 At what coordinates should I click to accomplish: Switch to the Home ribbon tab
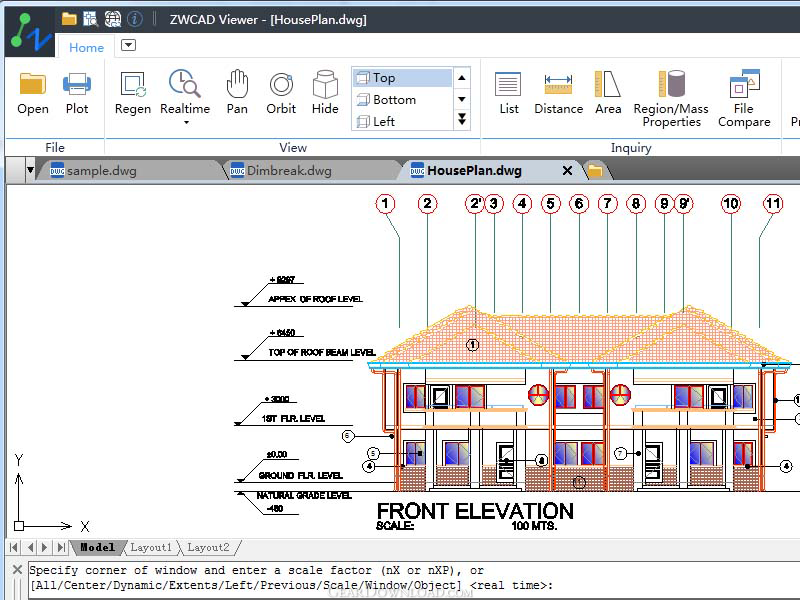coord(86,47)
